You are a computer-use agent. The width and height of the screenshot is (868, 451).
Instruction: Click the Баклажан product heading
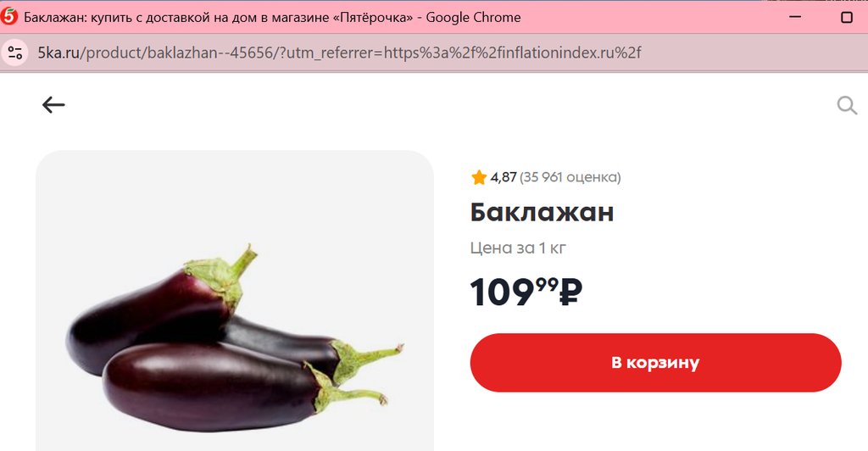[x=542, y=212]
